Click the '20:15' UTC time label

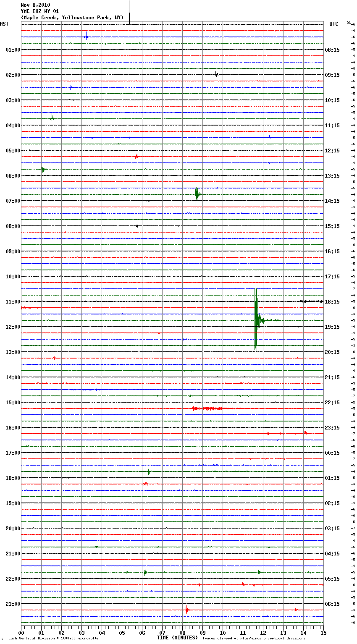tap(332, 352)
